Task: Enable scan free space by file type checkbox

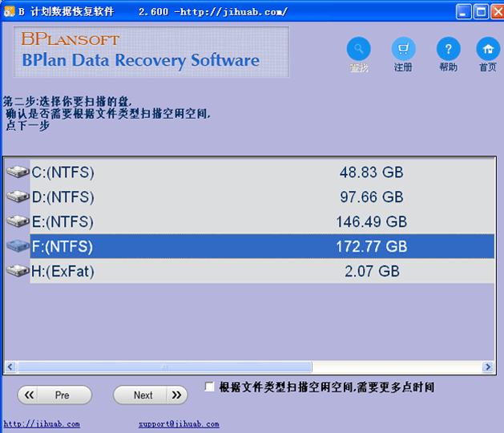Action: [x=210, y=387]
